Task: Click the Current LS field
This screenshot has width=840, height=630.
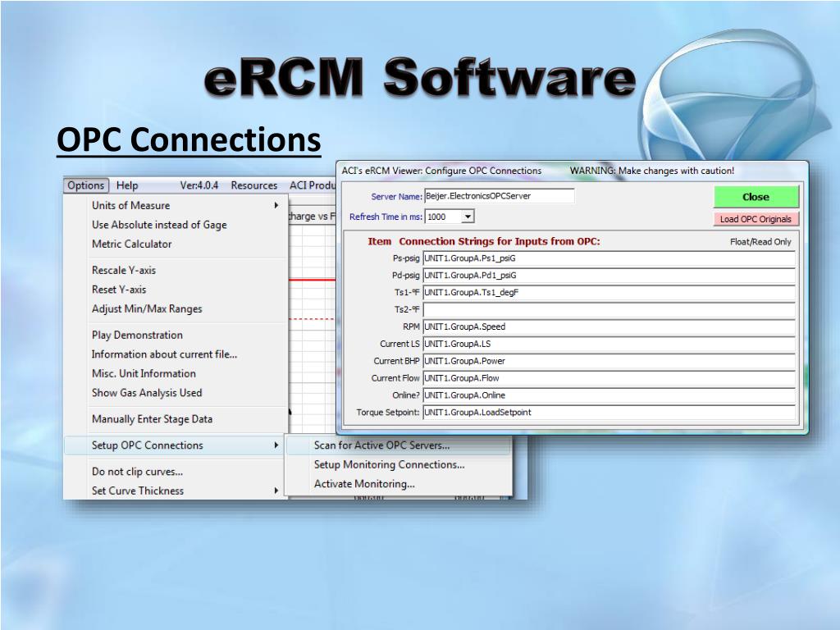Action: [609, 344]
